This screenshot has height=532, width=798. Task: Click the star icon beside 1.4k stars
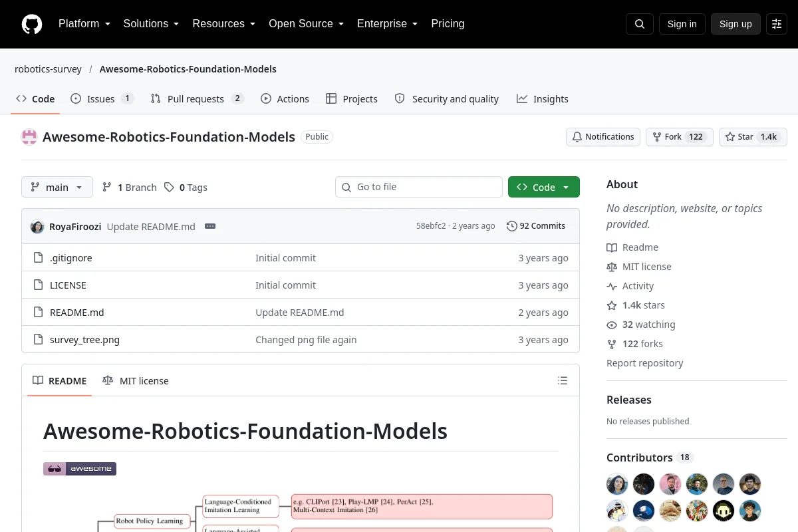(612, 305)
